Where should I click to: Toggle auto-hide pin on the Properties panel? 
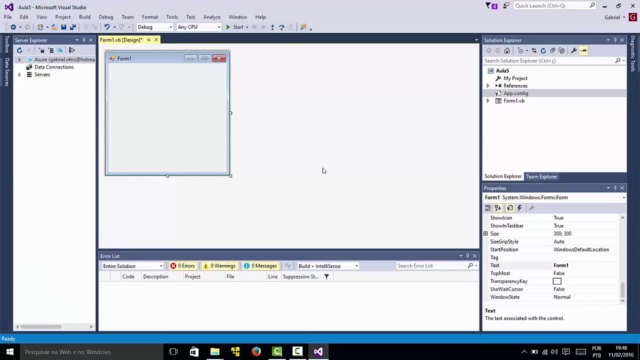click(x=615, y=188)
